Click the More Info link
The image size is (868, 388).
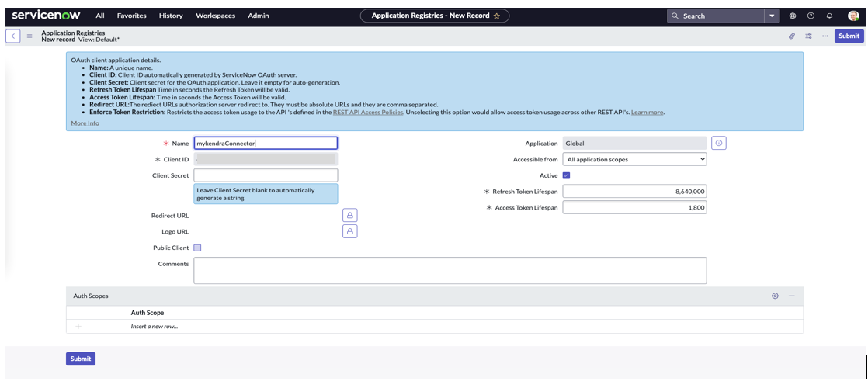point(85,123)
